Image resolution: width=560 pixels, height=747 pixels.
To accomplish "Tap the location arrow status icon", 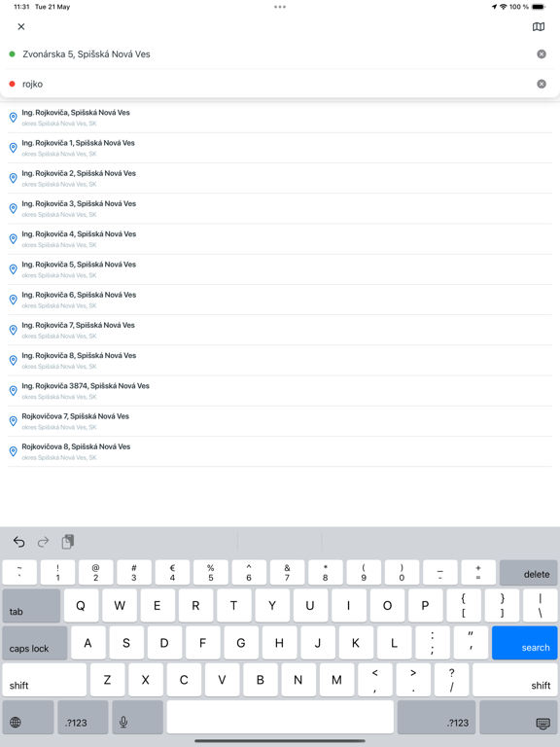I will (x=494, y=7).
